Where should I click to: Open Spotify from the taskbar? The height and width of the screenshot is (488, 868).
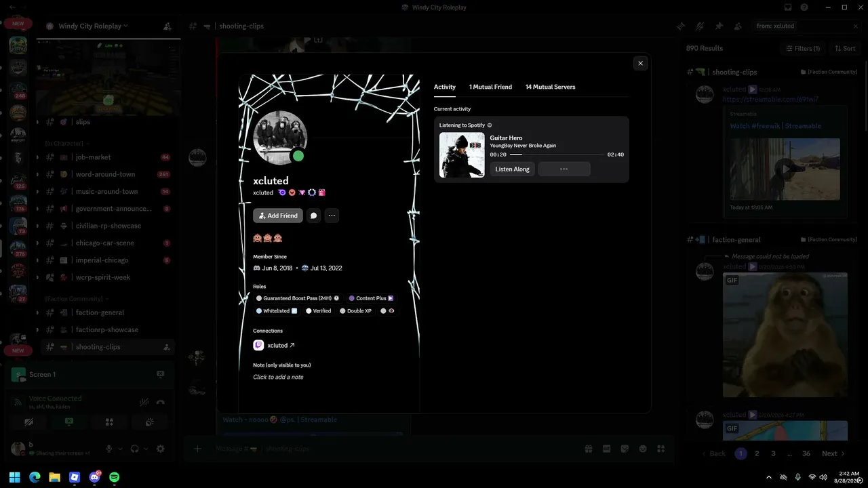[114, 477]
